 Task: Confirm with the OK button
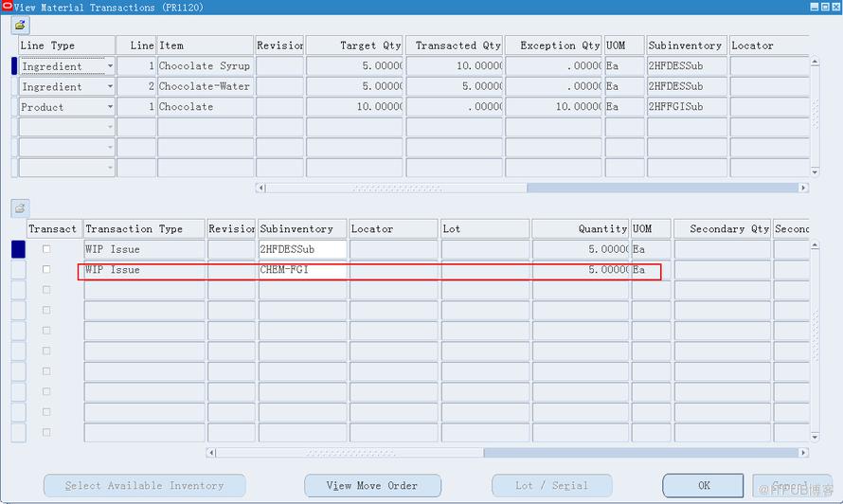703,486
